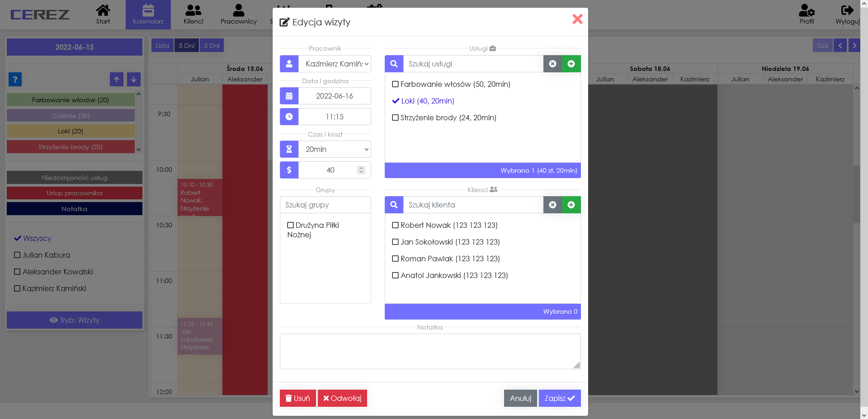The width and height of the screenshot is (868, 419).
Task: Check the Farbowanie włosów service checkbox
Action: [396, 84]
